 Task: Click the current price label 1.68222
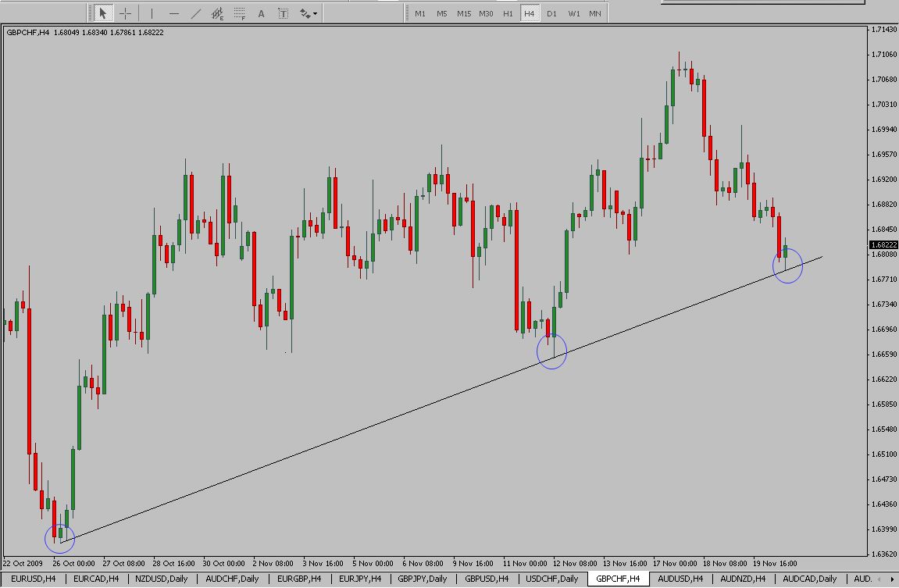(x=883, y=244)
